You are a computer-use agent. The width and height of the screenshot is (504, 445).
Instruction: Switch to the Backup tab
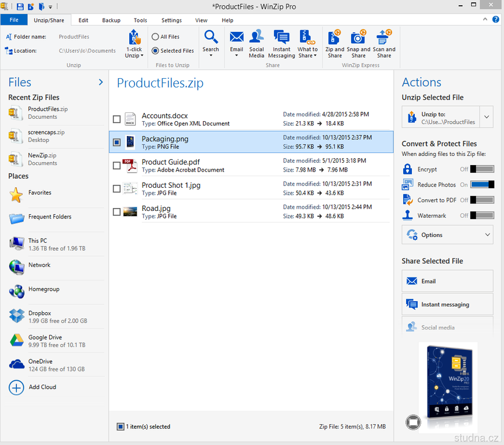(x=111, y=20)
